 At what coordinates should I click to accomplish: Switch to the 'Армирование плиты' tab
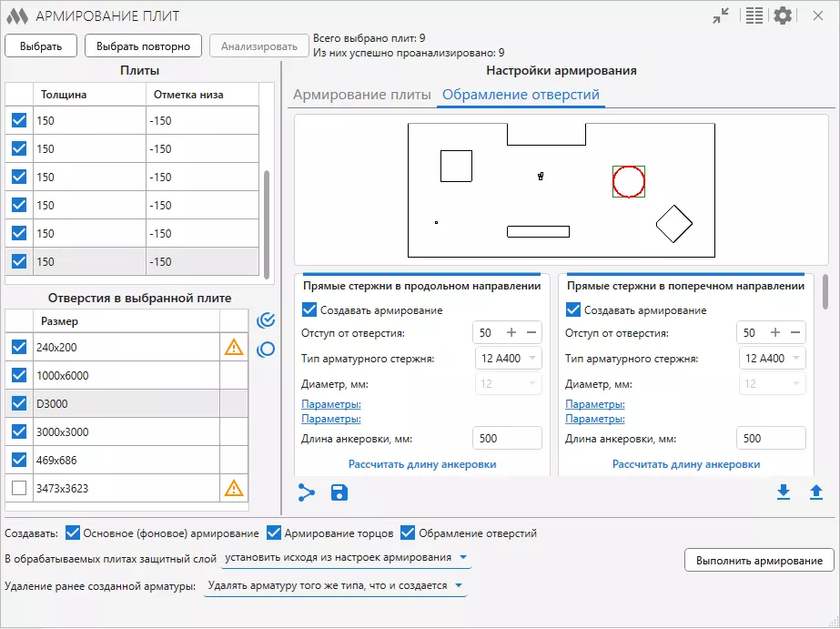tap(360, 94)
